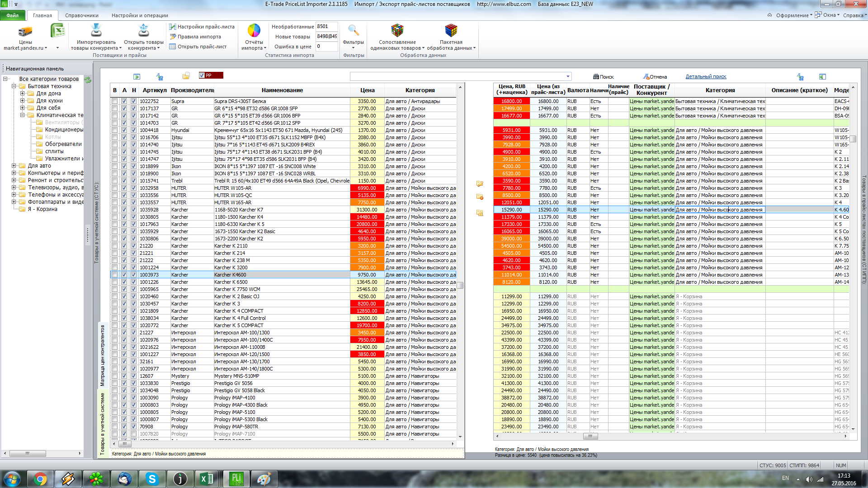Refresh the category tree icon
Image resolution: width=868 pixels, height=488 pixels.
tap(88, 80)
